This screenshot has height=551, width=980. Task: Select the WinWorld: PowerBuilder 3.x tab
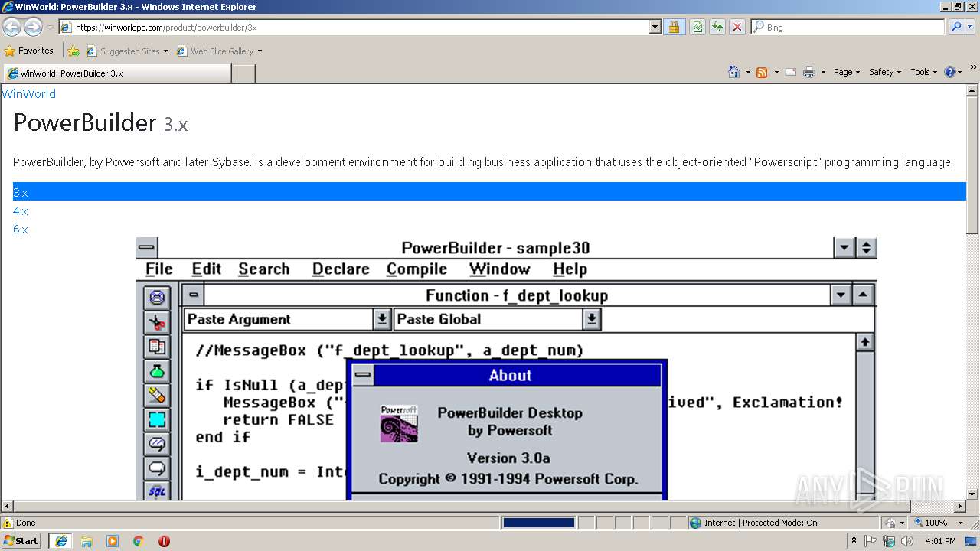[x=116, y=73]
